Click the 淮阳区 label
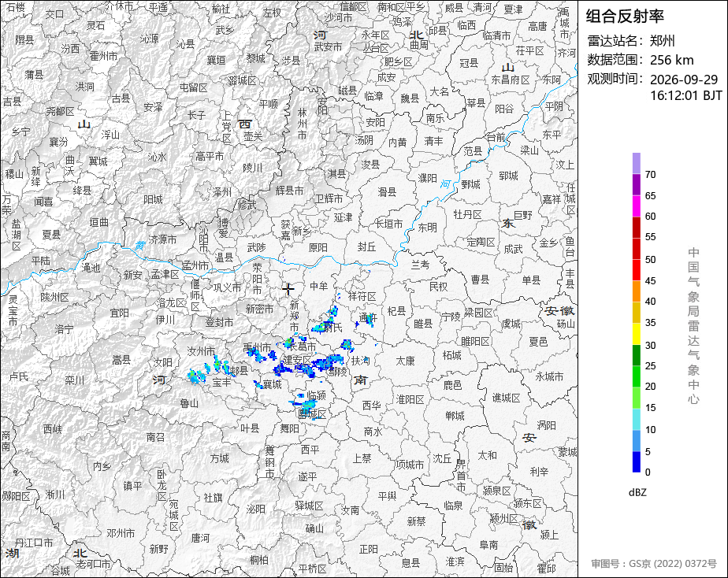The image size is (728, 578). tap(410, 399)
